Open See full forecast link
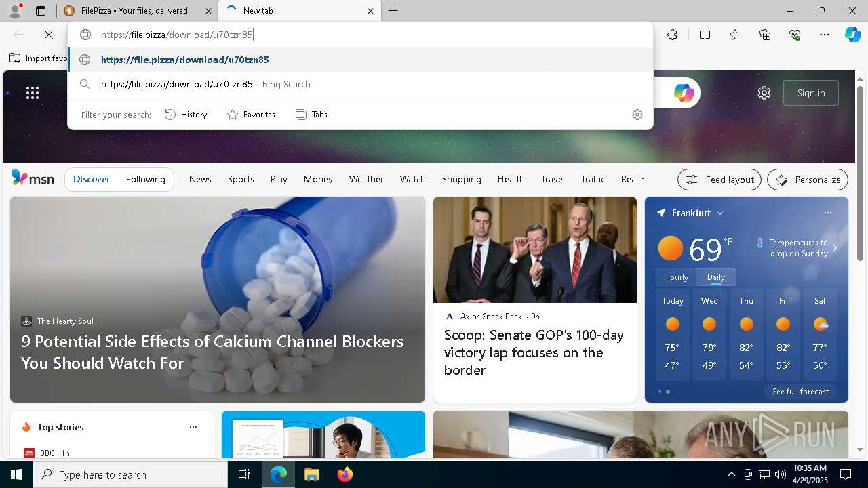 pyautogui.click(x=800, y=392)
